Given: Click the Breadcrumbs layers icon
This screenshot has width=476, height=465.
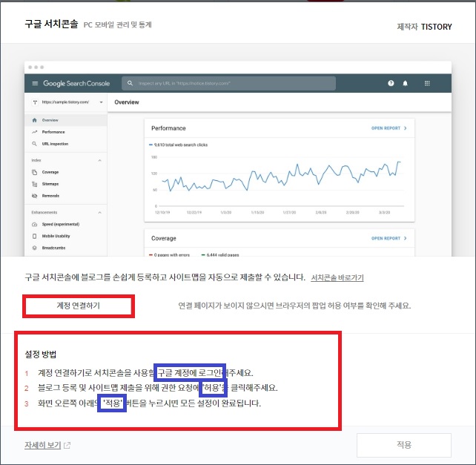Looking at the screenshot, I should (x=34, y=248).
